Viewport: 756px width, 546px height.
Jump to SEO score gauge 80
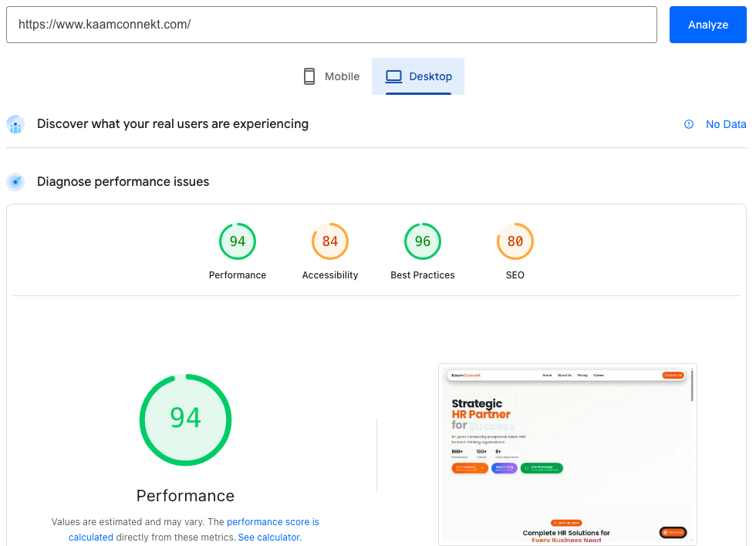pos(515,241)
